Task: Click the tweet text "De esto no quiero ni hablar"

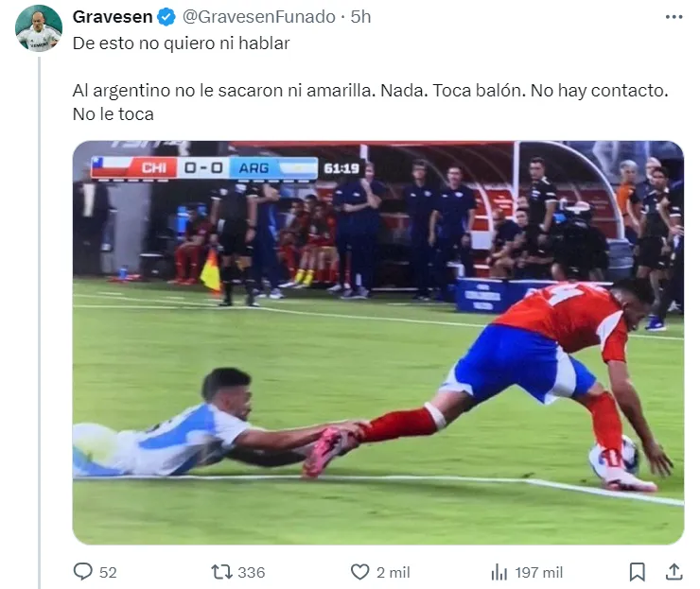Action: tap(182, 43)
